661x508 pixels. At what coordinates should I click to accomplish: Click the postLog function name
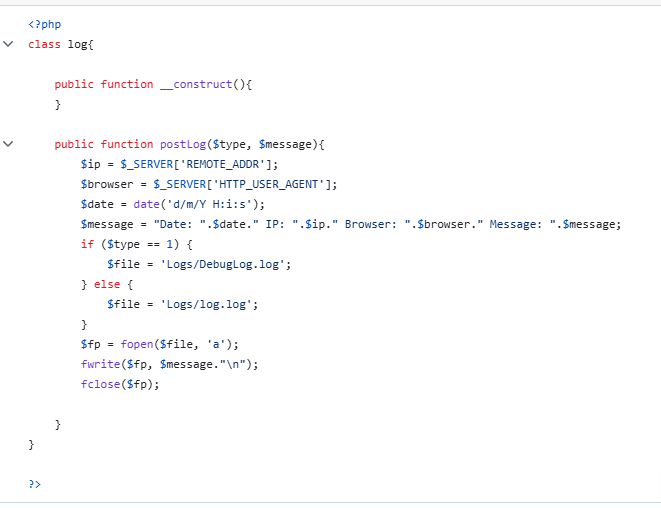183,144
